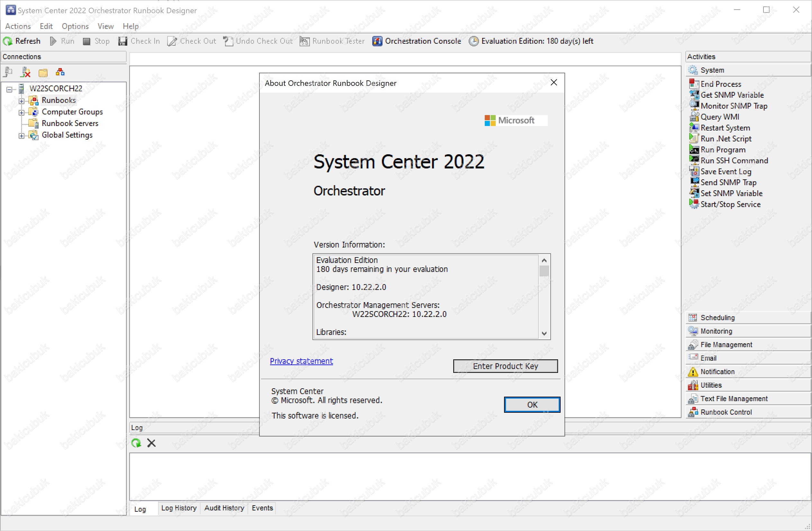Open the Options menu
Screen dimensions: 812x531
75,26
